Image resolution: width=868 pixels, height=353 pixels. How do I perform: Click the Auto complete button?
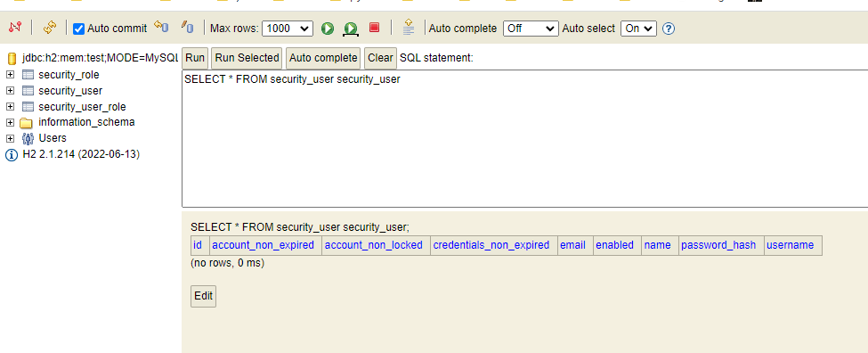[x=323, y=58]
